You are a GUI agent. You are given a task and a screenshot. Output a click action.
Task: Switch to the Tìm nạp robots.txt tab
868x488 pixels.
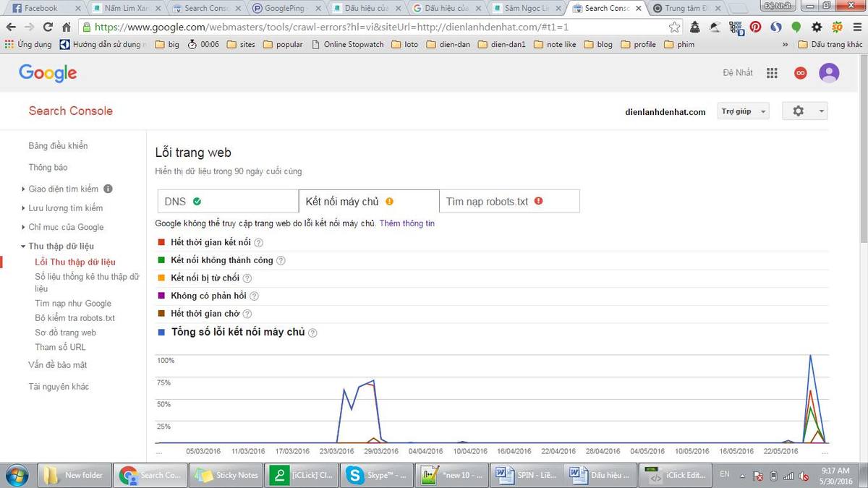point(509,202)
